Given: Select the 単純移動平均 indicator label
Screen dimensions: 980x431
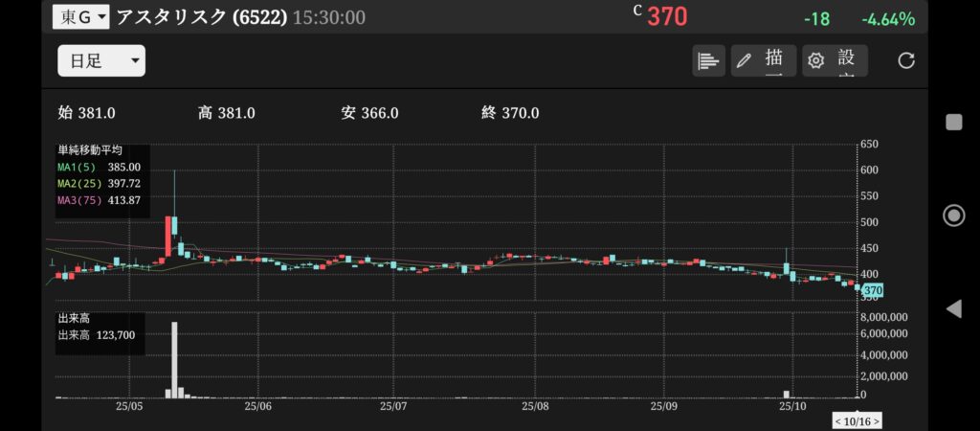Looking at the screenshot, I should [x=90, y=150].
